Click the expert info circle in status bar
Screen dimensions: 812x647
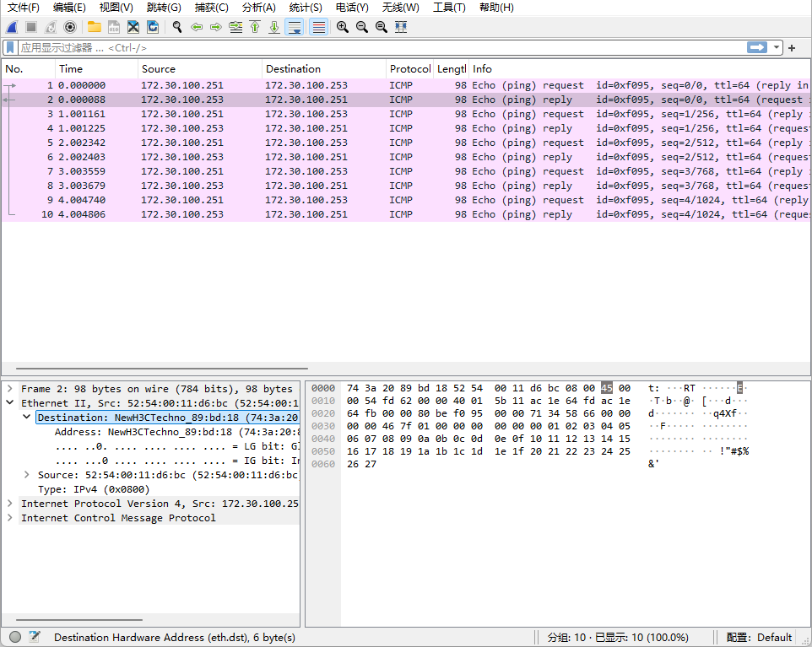tap(15, 637)
